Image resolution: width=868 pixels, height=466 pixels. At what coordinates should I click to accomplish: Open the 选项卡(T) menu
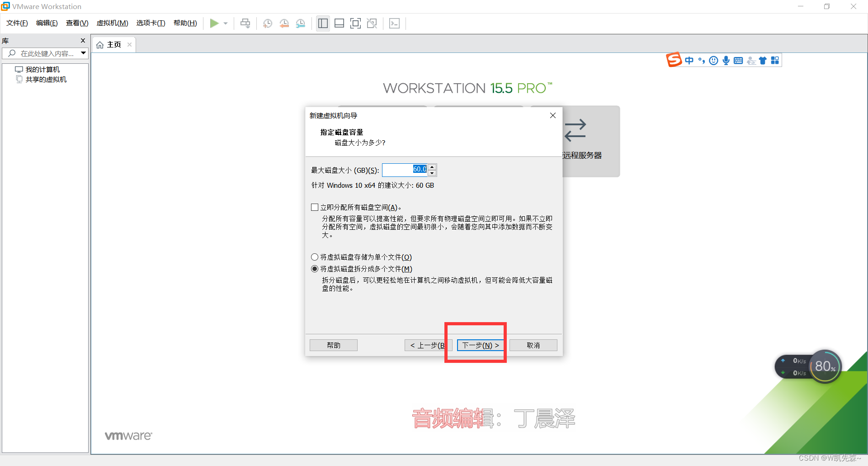tap(151, 23)
